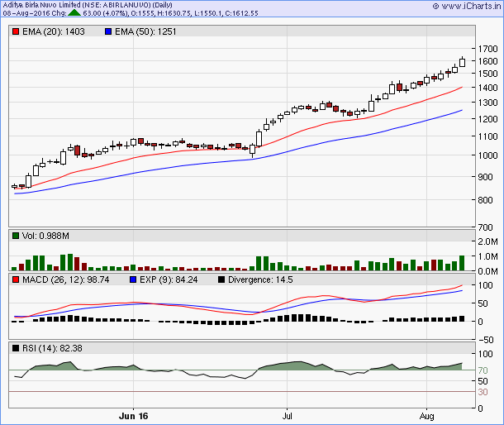Click the 63.00 (4.07%) change value
The height and width of the screenshot is (425, 504).
106,13
